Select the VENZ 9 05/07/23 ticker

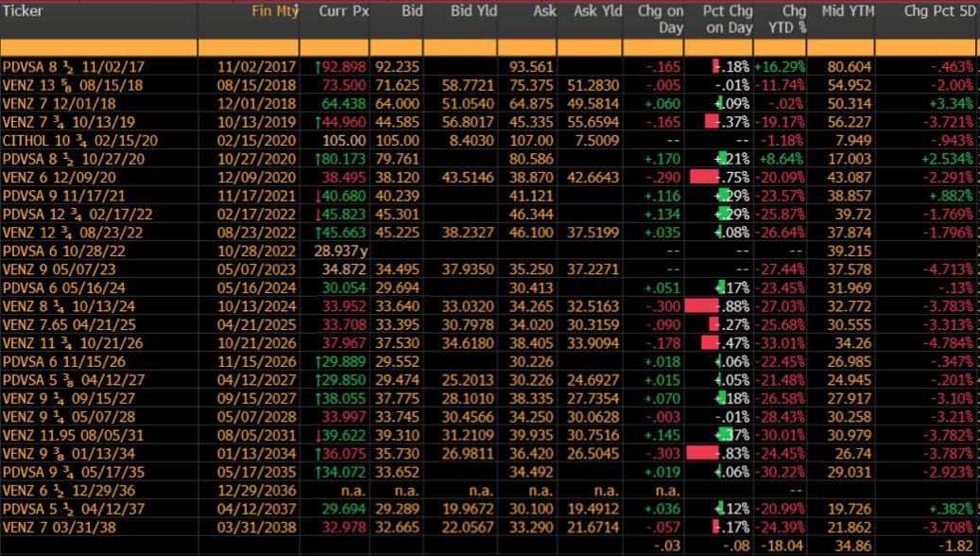[59, 269]
